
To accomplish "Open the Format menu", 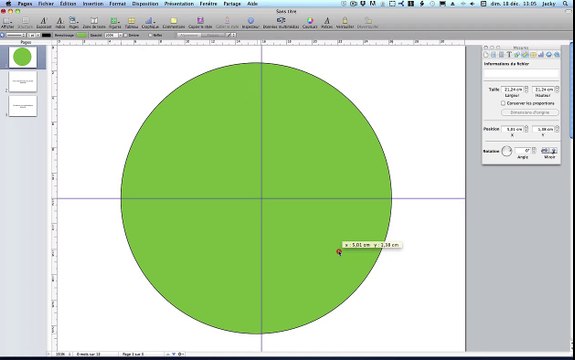I will tap(117, 4).
